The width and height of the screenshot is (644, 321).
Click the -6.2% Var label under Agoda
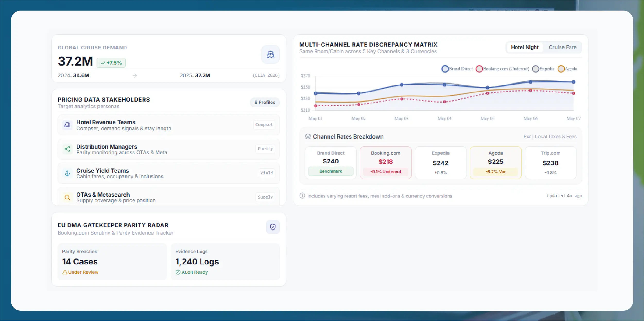pyautogui.click(x=496, y=172)
